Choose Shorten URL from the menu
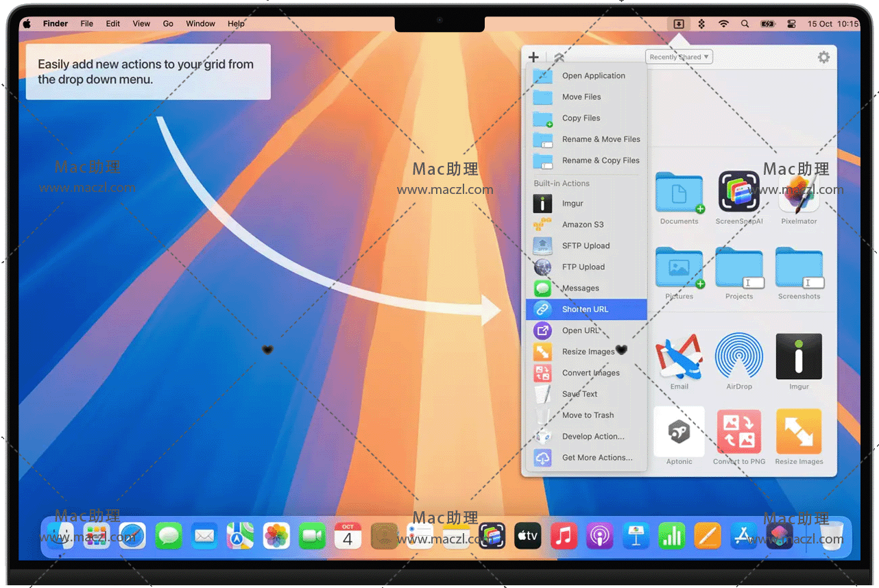Viewport: 879px width, 588px height. pyautogui.click(x=585, y=309)
